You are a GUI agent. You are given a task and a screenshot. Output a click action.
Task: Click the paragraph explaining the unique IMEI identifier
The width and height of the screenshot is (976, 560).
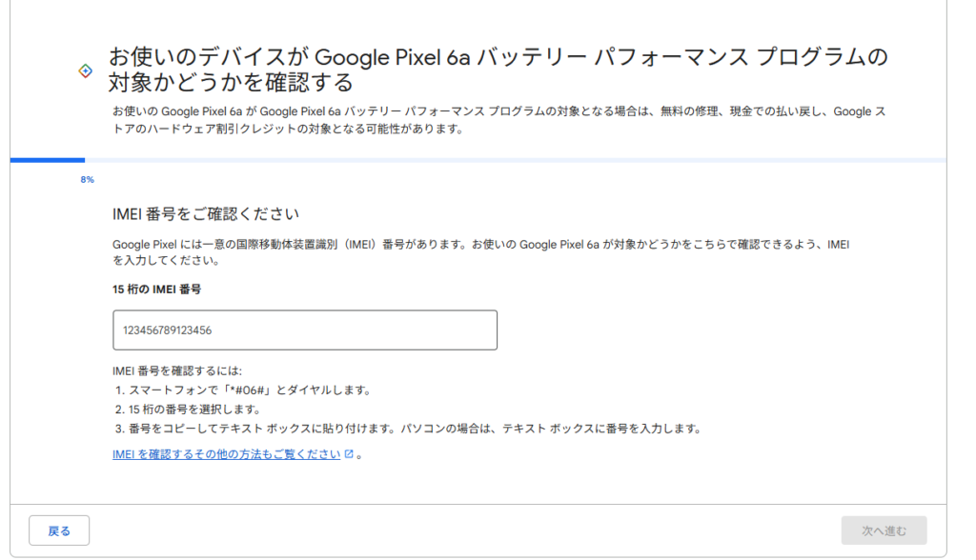480,251
